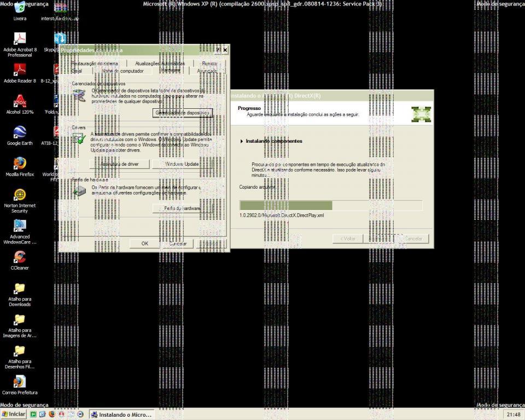The image size is (525, 420).
Task: Click the Windows Update button
Action: pos(182,164)
